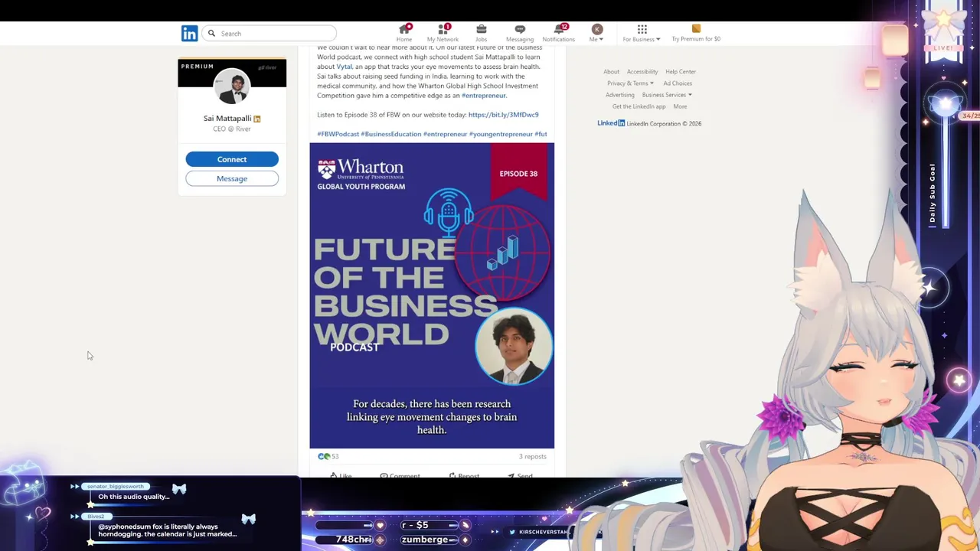Open Sai Mattapalli's profile name link
Screen dimensions: 980x551
pyautogui.click(x=227, y=119)
